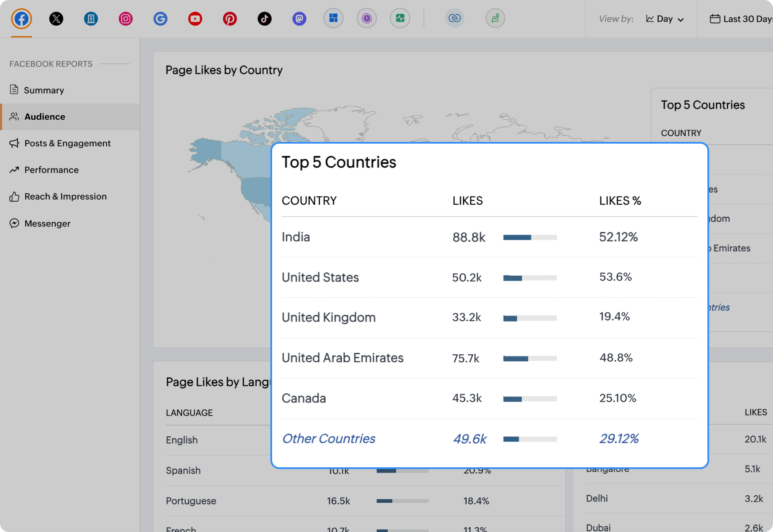Image resolution: width=773 pixels, height=532 pixels.
Task: Select the TikTok channel icon
Action: pos(265,19)
